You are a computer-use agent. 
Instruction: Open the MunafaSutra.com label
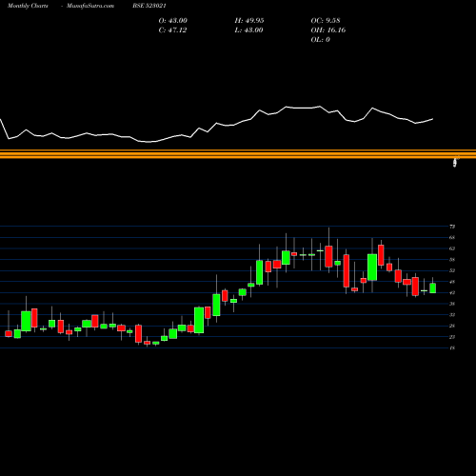click(90, 6)
